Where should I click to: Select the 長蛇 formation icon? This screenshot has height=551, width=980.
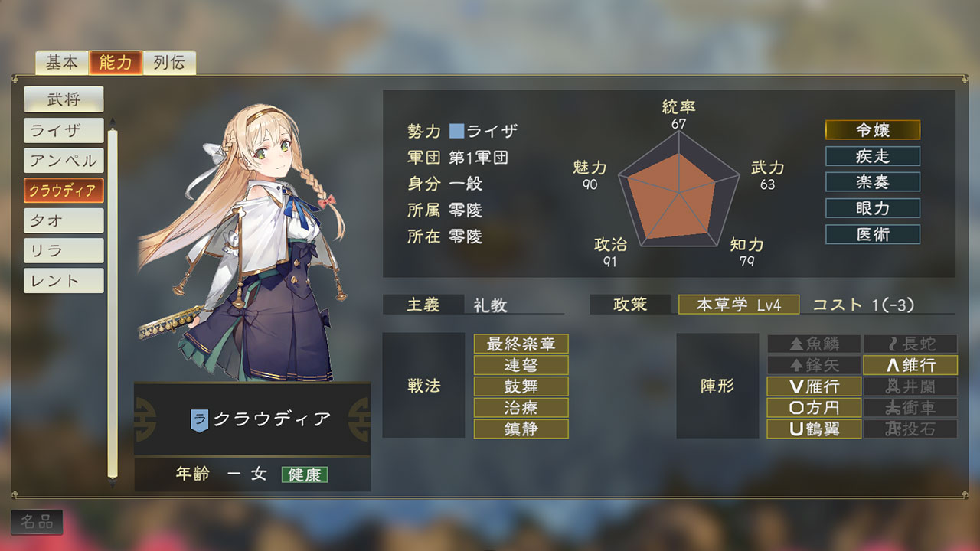pos(910,344)
